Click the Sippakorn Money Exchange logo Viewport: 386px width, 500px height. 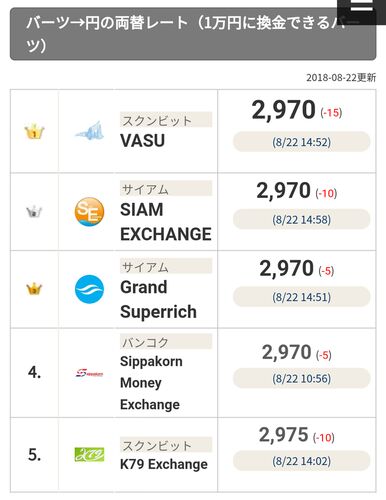pyautogui.click(x=89, y=373)
